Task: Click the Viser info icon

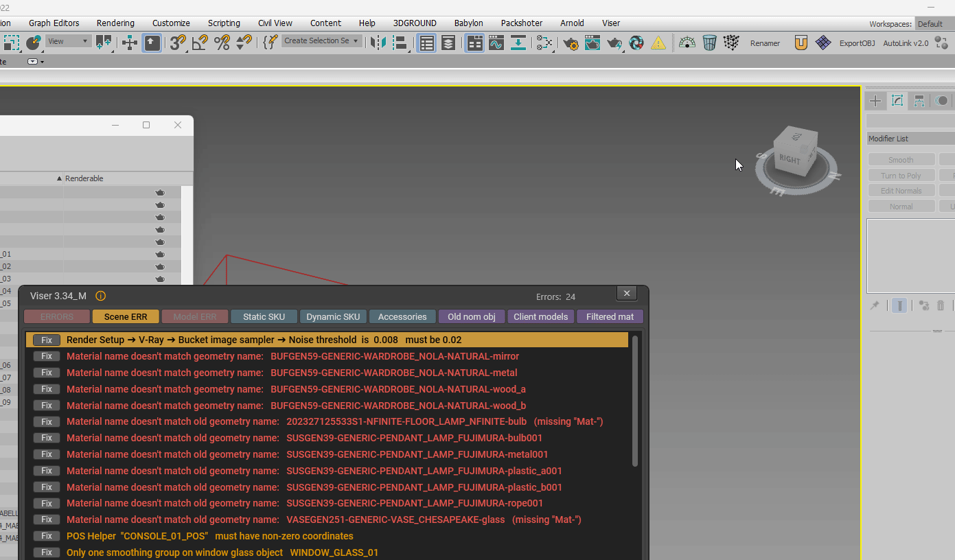Action: pyautogui.click(x=100, y=296)
